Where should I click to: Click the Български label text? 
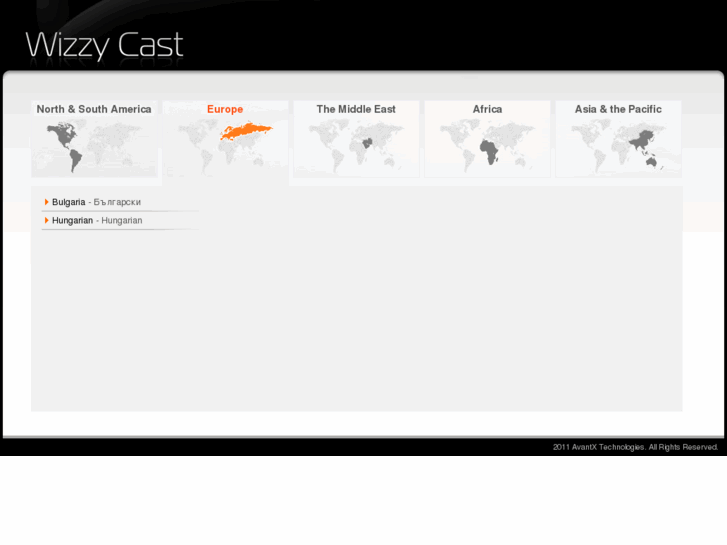click(x=117, y=202)
